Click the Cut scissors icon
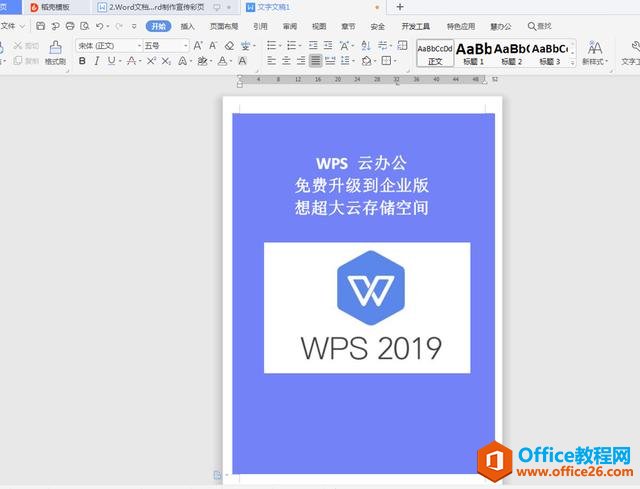The height and width of the screenshot is (489, 640). [x=18, y=45]
